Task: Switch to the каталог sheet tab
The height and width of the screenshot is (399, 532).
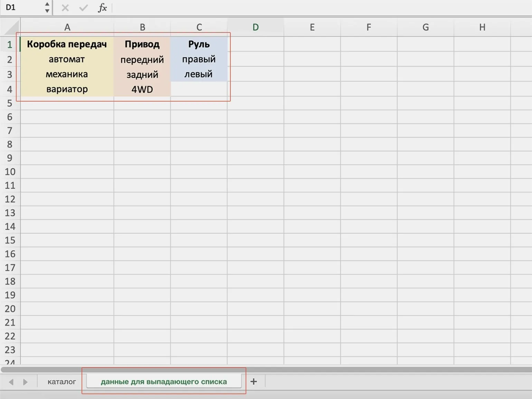Action: click(x=61, y=382)
